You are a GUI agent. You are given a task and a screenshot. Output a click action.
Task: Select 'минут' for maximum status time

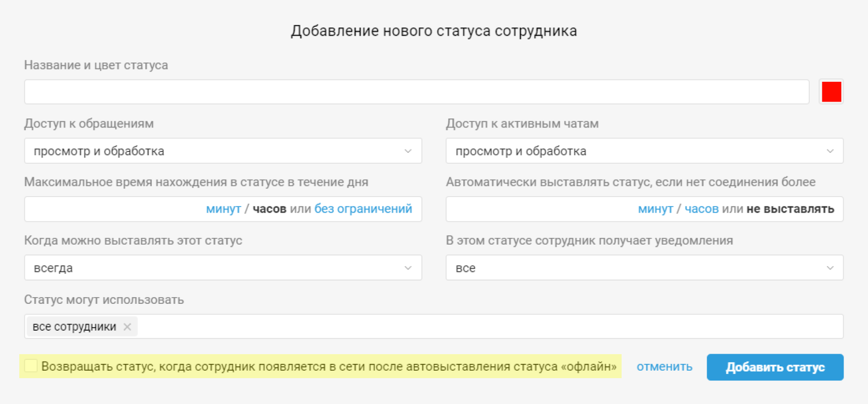pos(223,209)
